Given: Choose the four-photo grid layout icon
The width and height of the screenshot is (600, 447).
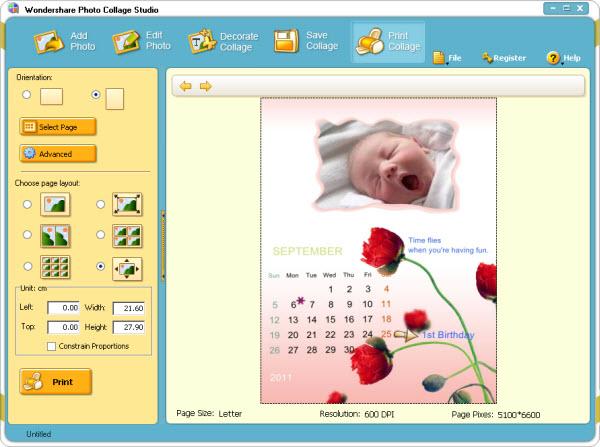Looking at the screenshot, I should (127, 236).
